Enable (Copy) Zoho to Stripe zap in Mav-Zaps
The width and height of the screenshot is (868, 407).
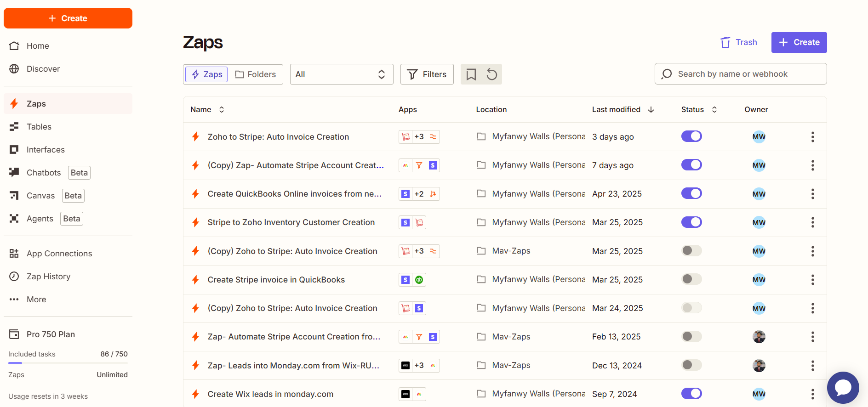[691, 251]
